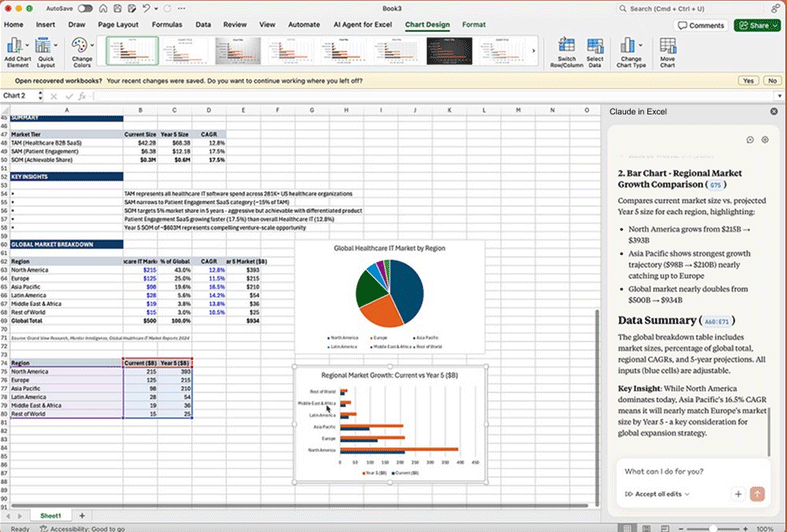Switch to the Format ribbon tab

(474, 23)
